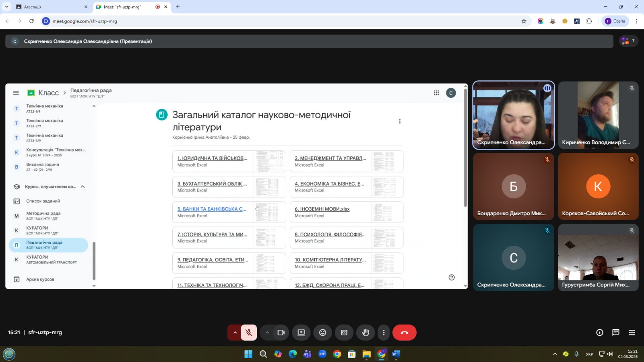Open meeting details info icon

(600, 333)
